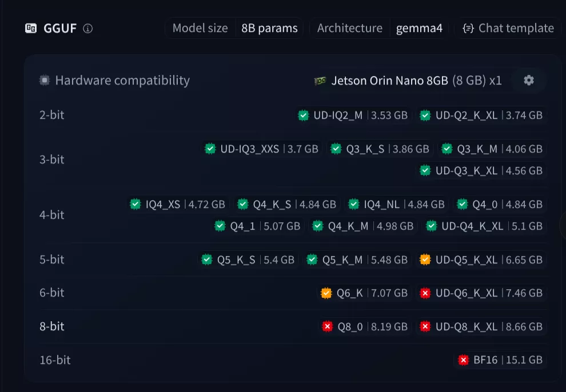Click the GGUF info circle icon

[x=87, y=29]
